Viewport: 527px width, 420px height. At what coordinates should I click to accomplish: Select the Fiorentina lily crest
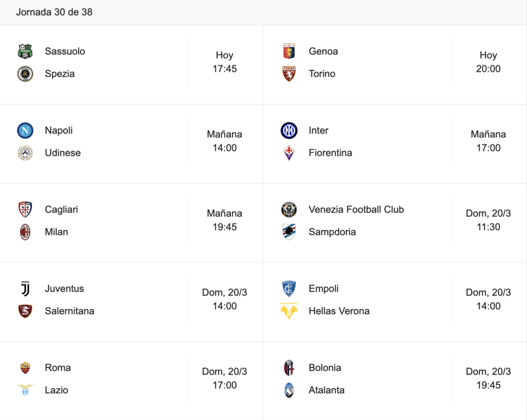(x=289, y=153)
